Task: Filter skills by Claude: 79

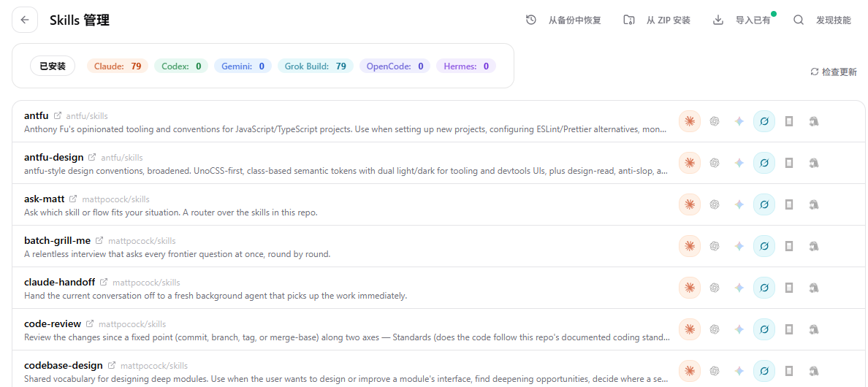Action: (x=118, y=66)
